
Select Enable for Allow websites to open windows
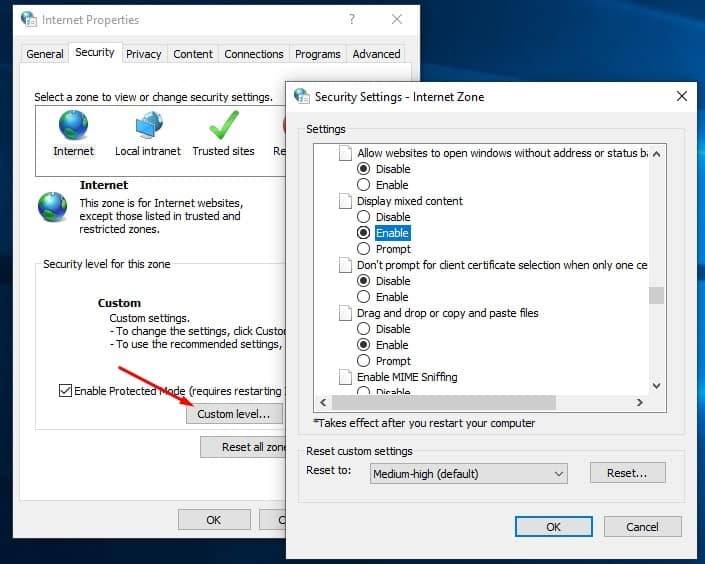363,185
